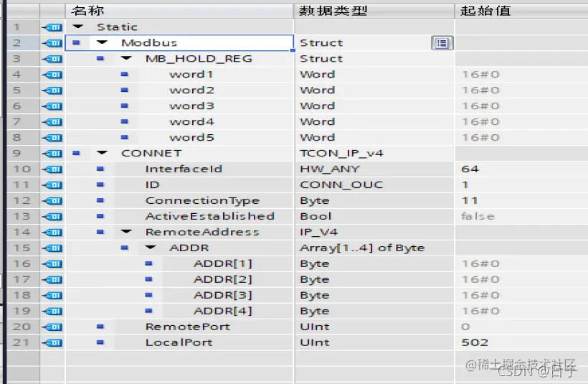Image resolution: width=588 pixels, height=384 pixels.
Task: Select the InterfaceId parameter name
Action: (184, 169)
